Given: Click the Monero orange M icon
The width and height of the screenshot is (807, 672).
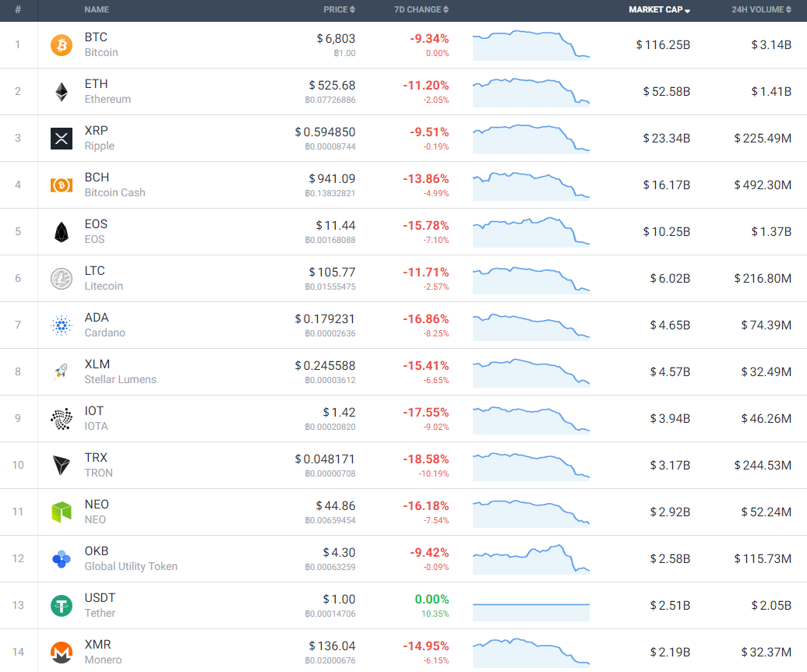Looking at the screenshot, I should point(62,652).
